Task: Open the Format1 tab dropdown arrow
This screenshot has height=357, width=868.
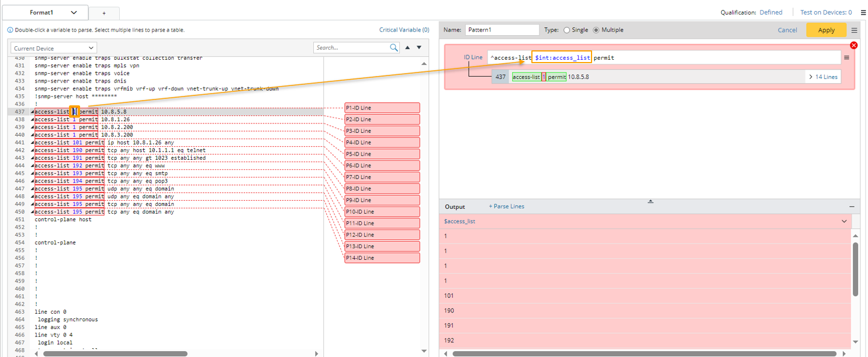Action: pos(74,12)
